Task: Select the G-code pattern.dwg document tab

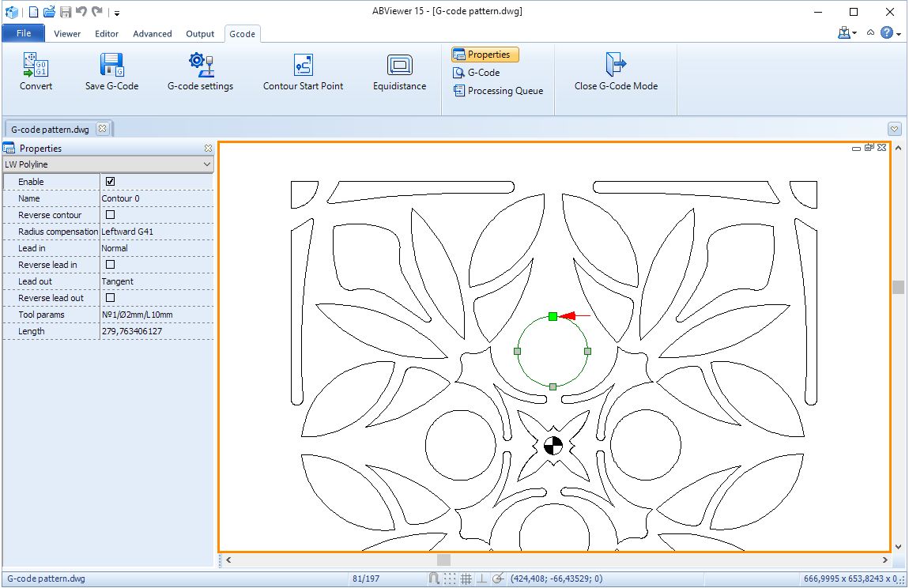Action: tap(50, 130)
